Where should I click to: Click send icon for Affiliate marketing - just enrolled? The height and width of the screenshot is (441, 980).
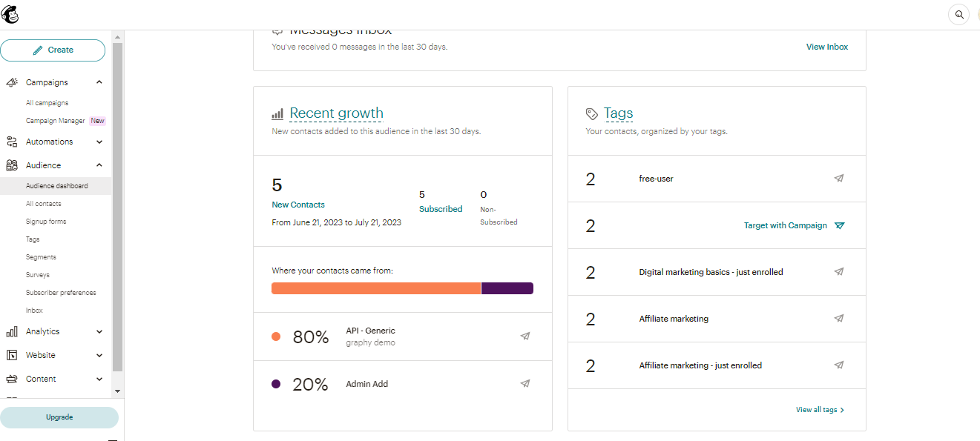pos(839,365)
